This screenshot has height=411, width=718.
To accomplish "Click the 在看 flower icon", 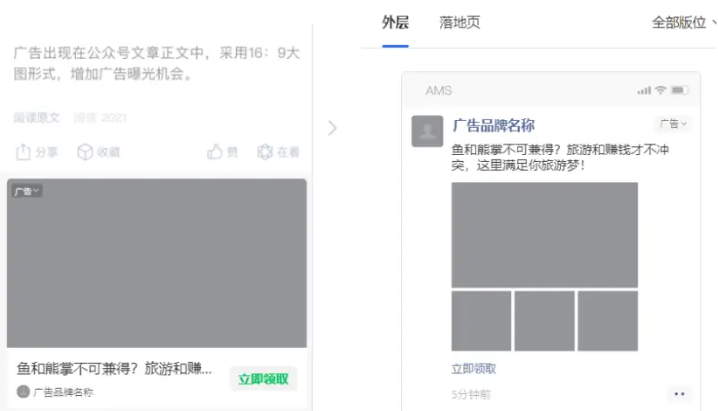I will pos(265,151).
